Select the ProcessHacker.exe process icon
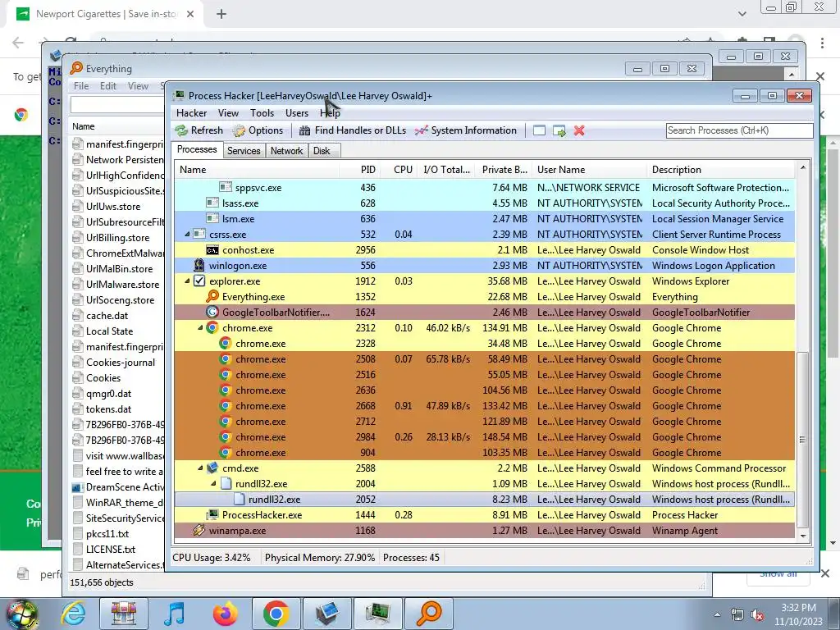The image size is (840, 630). [x=212, y=514]
